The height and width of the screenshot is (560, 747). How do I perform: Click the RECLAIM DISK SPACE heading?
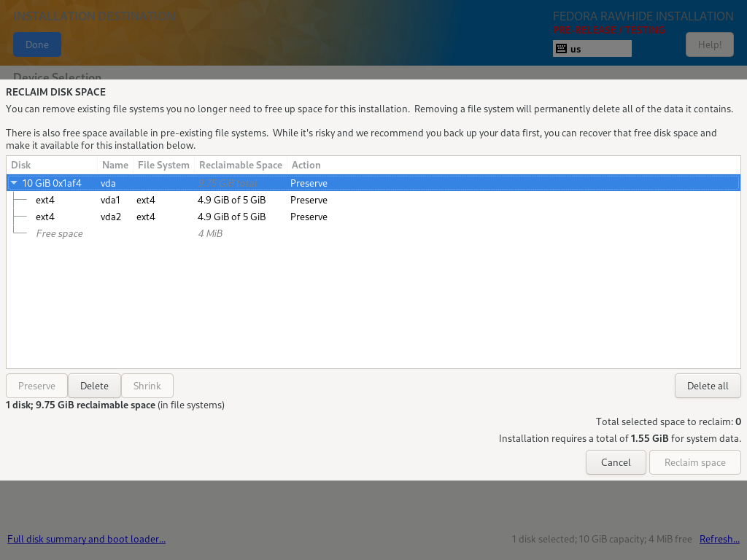[55, 92]
